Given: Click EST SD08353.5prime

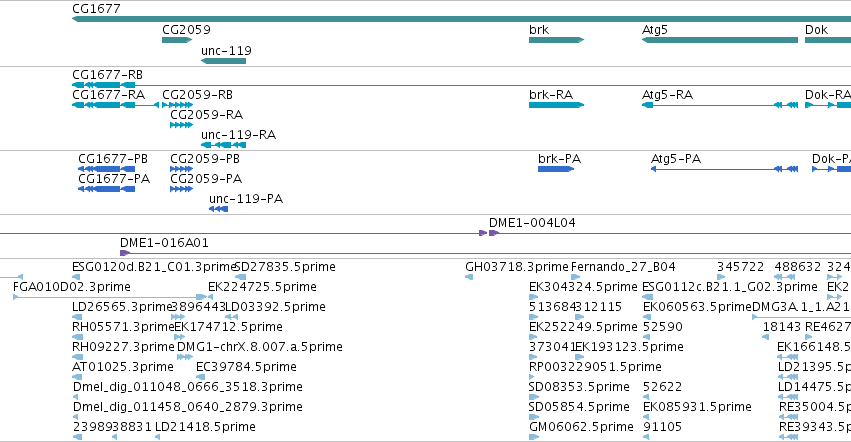Looking at the screenshot, I should point(579,388).
